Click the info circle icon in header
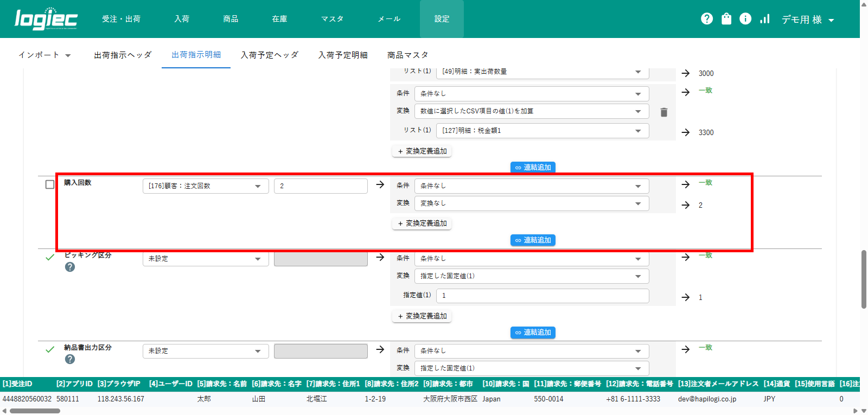The image size is (868, 415). 745,19
